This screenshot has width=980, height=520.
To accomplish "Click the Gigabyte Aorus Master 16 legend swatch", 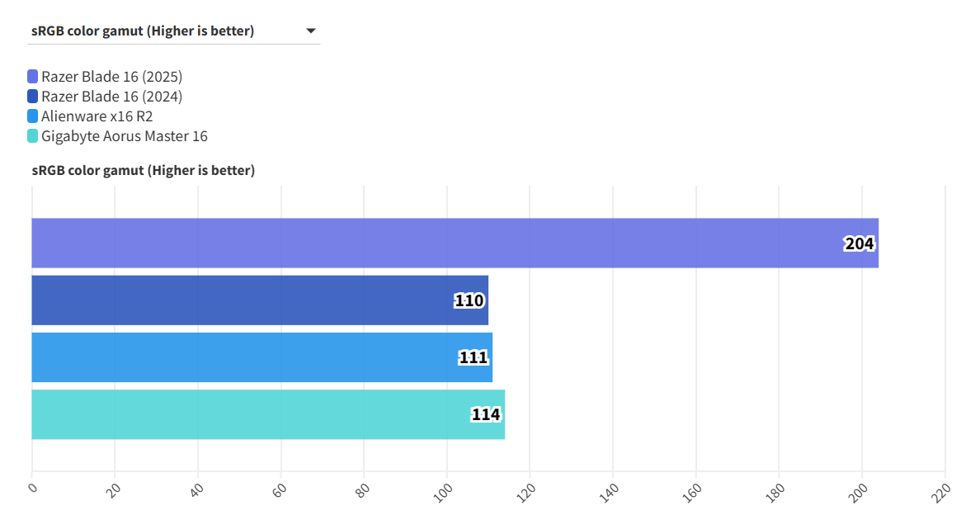I will point(33,136).
